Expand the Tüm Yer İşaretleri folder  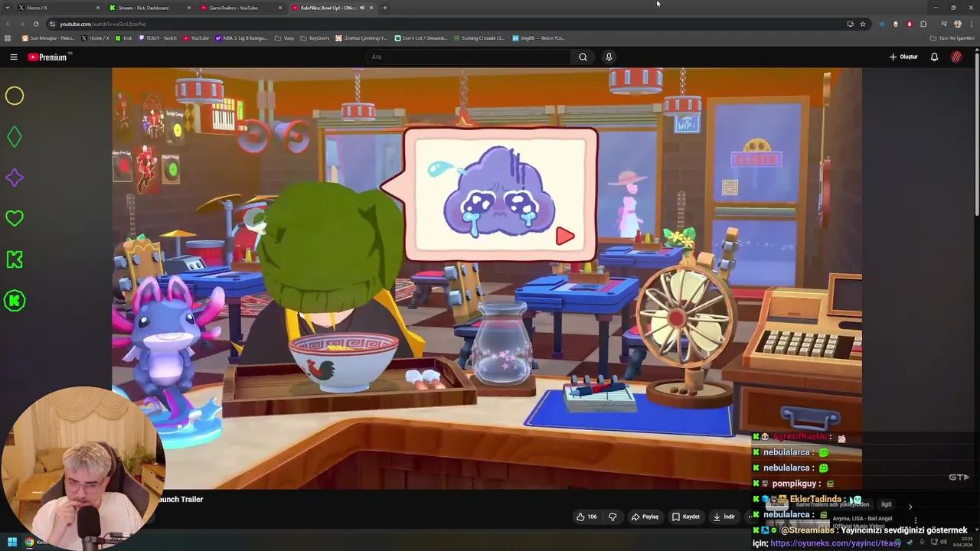[x=952, y=37]
